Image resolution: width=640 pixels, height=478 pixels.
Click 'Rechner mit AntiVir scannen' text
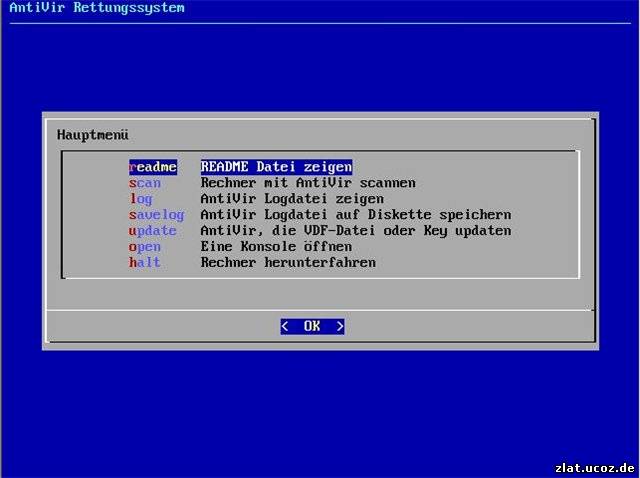point(308,183)
